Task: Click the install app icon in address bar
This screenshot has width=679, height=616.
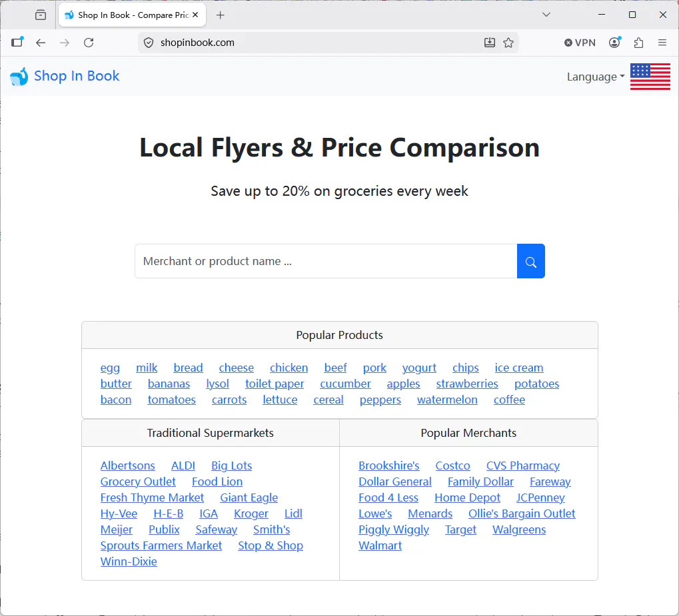Action: click(x=489, y=43)
